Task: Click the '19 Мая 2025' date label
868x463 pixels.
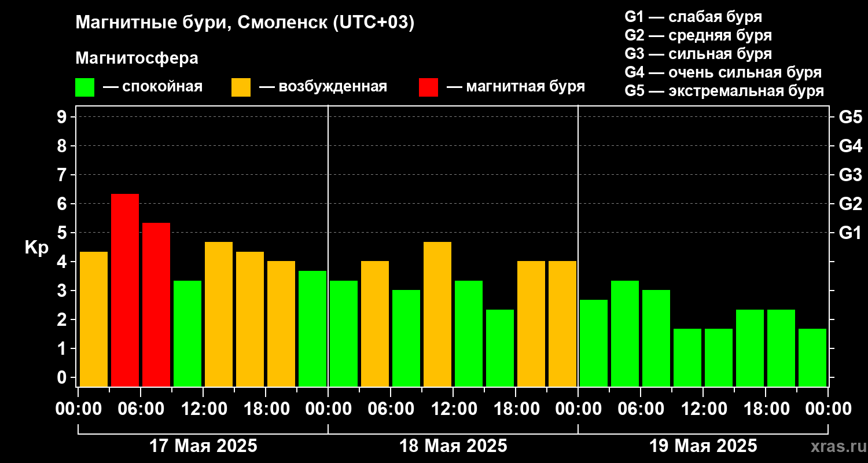Action: click(x=703, y=446)
